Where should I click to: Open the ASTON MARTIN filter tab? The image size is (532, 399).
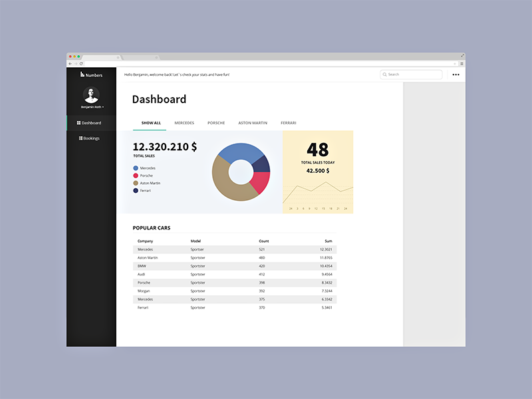252,123
